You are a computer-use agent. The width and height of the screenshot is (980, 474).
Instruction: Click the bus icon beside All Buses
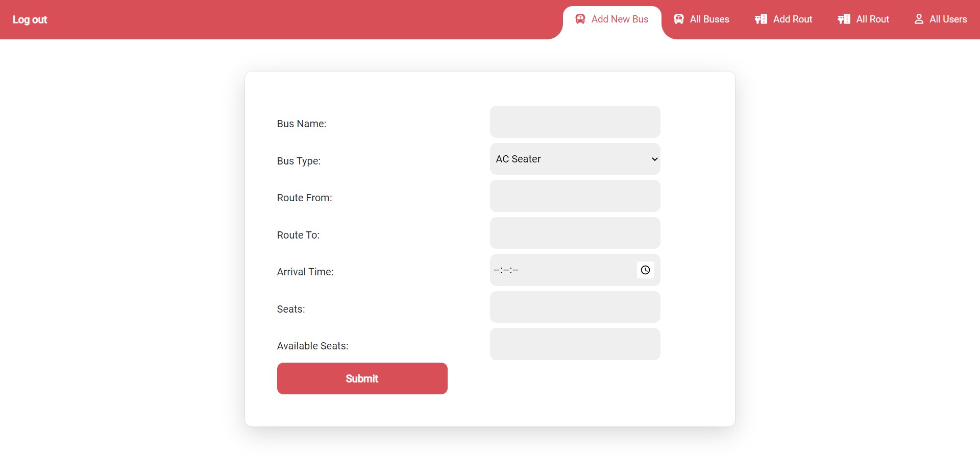point(678,19)
